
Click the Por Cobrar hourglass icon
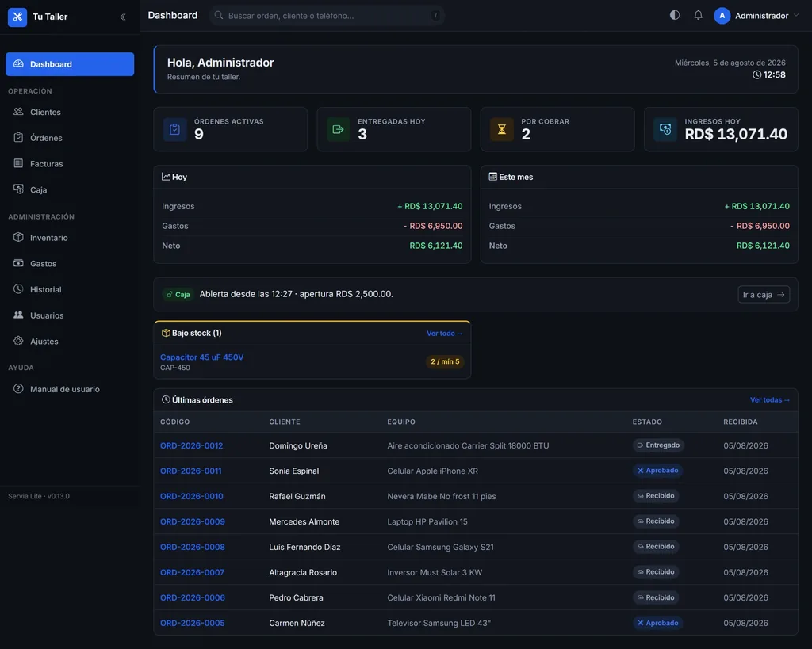(x=502, y=129)
